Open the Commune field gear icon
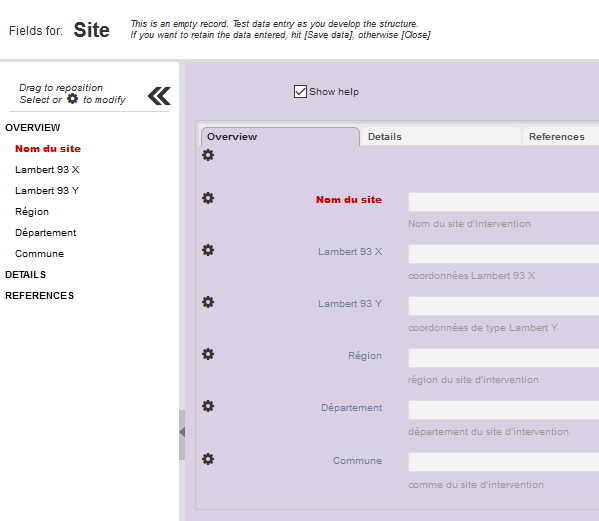 [208, 459]
